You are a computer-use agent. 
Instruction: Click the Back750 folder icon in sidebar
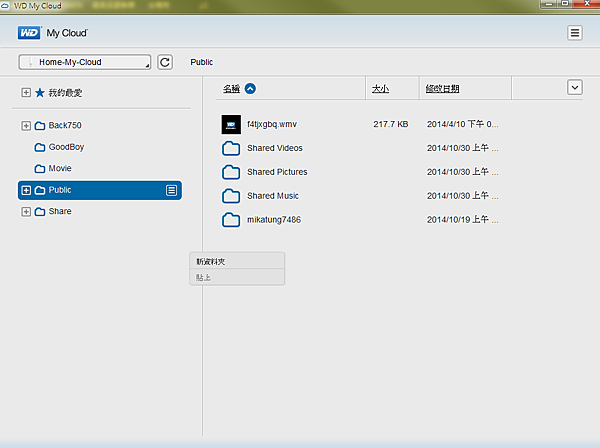(x=40, y=126)
